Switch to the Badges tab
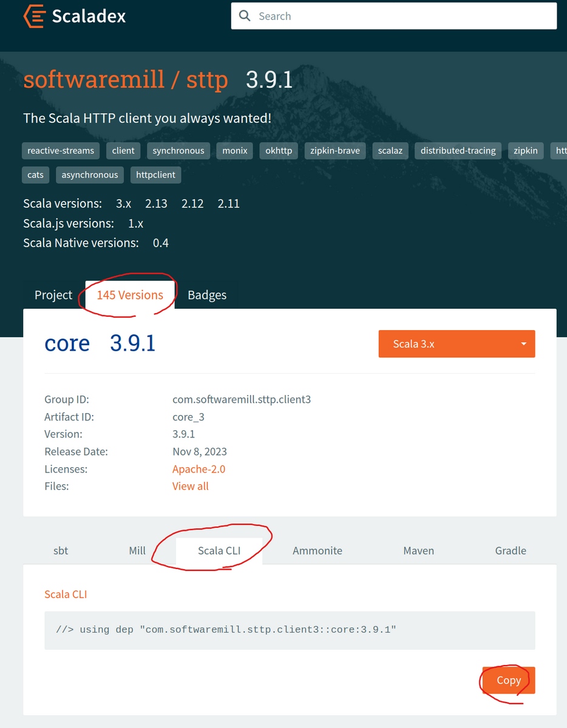 point(207,295)
